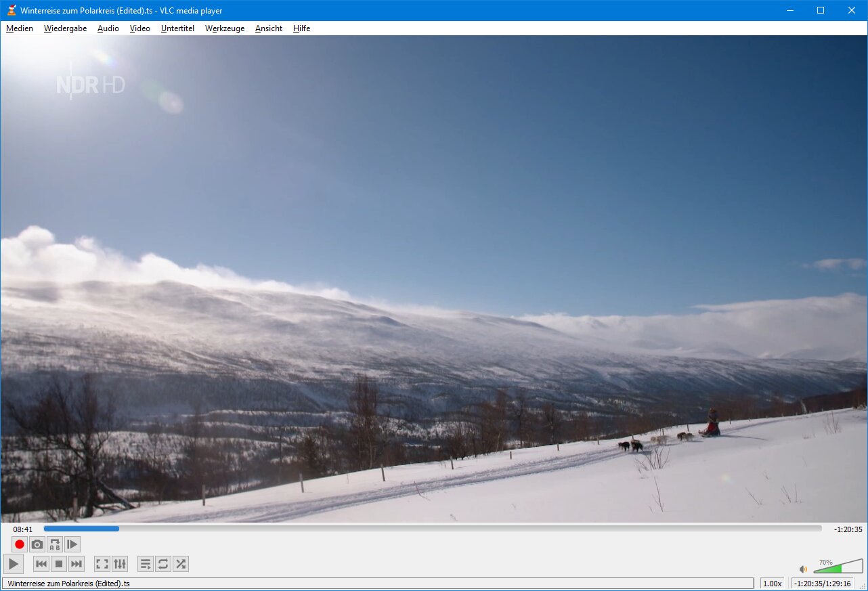Toggle remaining time display -1:20:35
The height and width of the screenshot is (591, 868).
click(x=848, y=529)
